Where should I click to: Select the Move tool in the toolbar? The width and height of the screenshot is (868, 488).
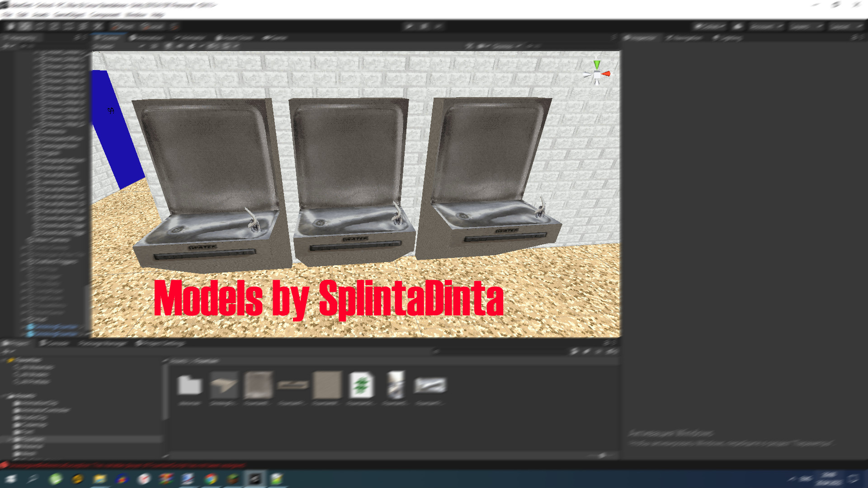[x=23, y=26]
